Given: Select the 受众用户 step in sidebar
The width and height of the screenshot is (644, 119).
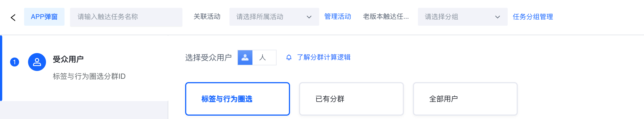Looking at the screenshot, I should coord(68,59).
